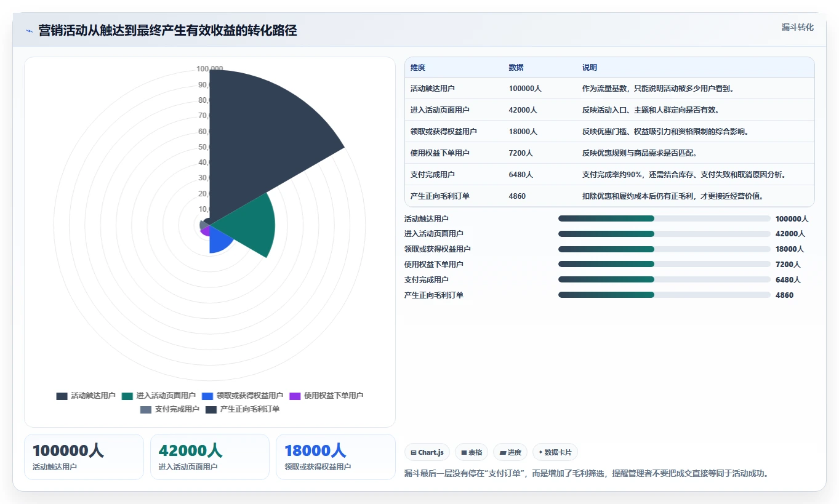
Task: Click the description starting 作为流量基数
Action: (658, 89)
